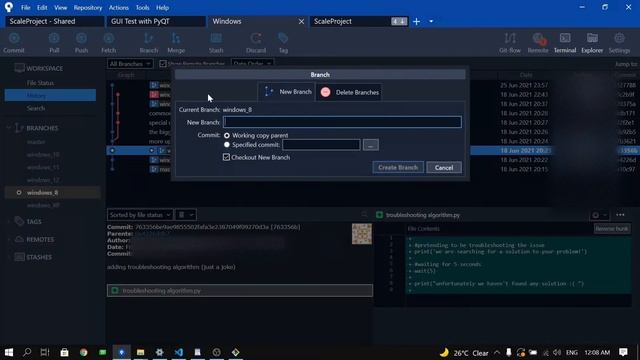The width and height of the screenshot is (640, 360).
Task: Open the Help menu
Action: tap(162, 7)
